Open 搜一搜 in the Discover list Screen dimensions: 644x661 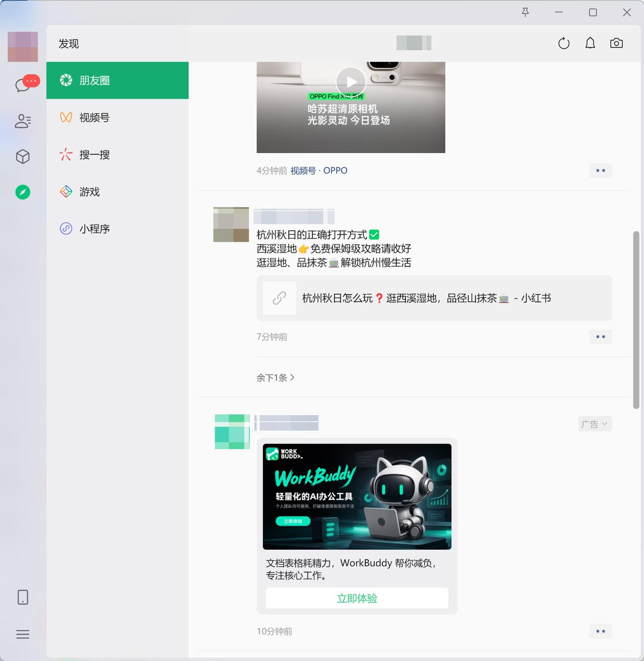[117, 155]
